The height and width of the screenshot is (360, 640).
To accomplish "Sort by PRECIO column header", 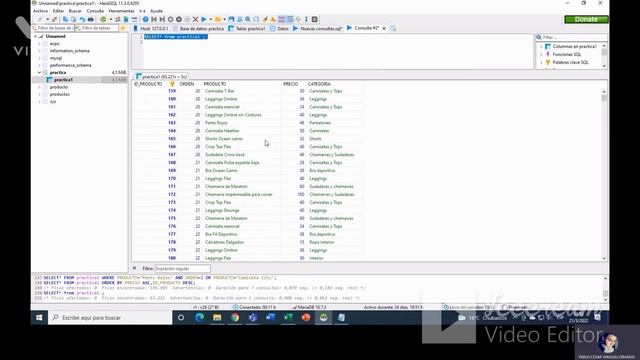I will tap(291, 84).
